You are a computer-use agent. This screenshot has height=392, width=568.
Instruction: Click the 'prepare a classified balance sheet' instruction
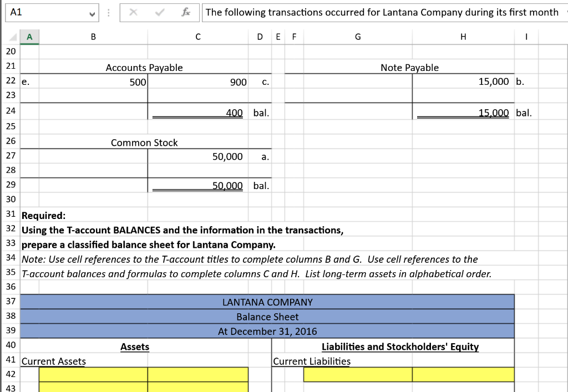coord(148,245)
